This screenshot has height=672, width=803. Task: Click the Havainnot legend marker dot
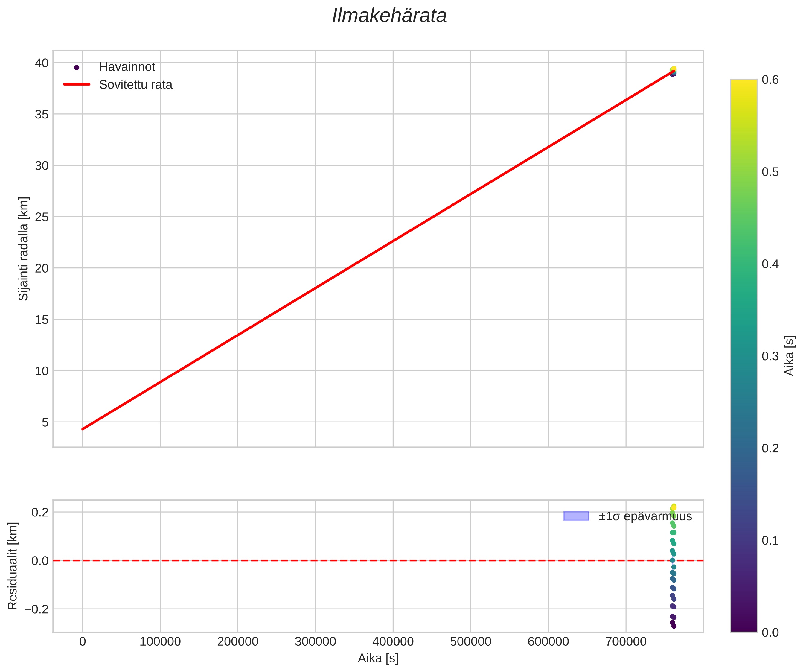[77, 68]
